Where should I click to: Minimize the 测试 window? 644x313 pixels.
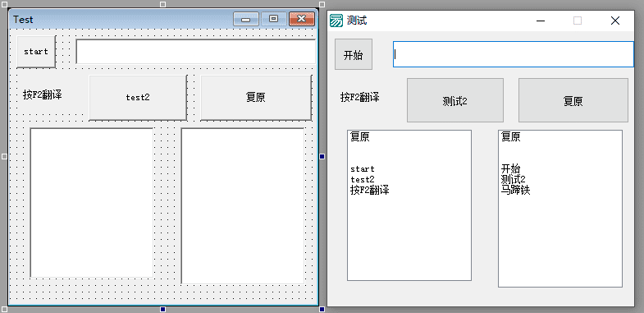coord(541,21)
